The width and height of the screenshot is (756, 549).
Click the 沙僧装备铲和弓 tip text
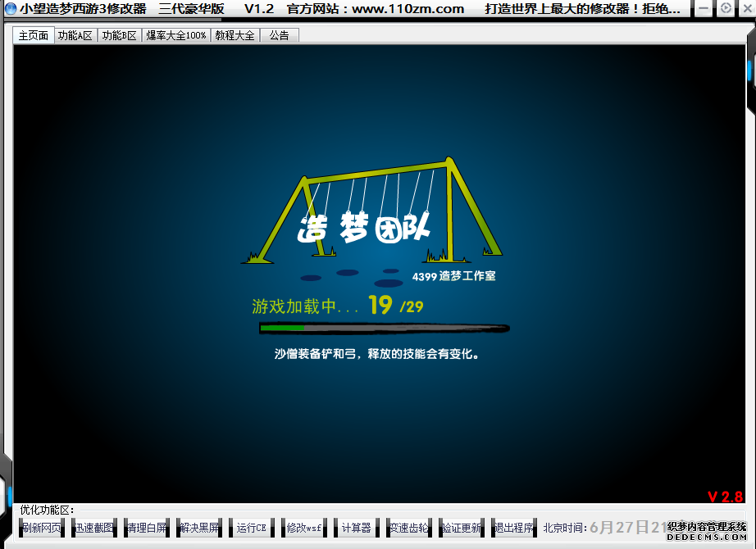[376, 354]
